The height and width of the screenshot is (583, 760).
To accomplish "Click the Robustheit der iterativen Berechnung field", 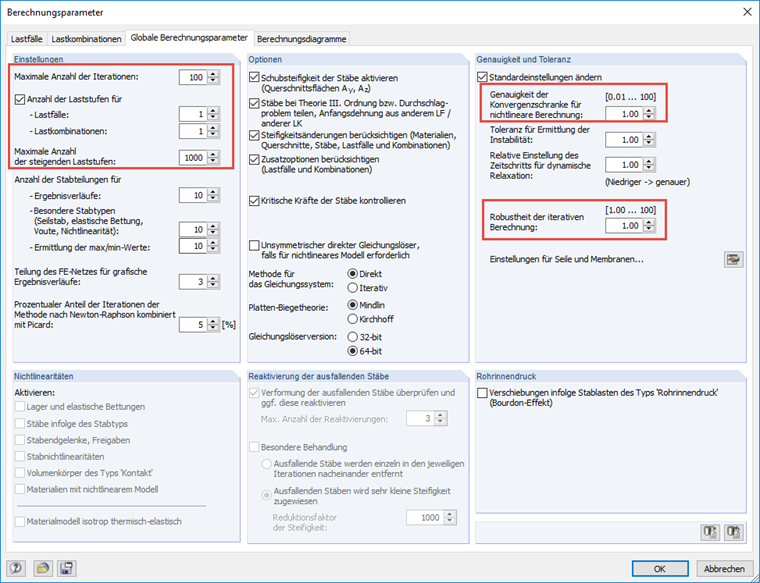I will (624, 226).
